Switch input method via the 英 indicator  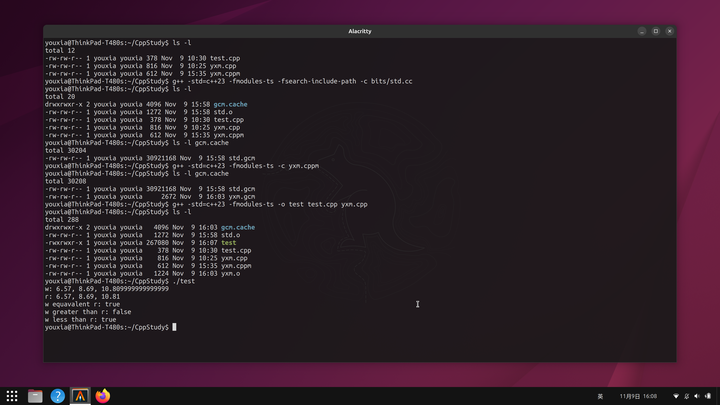click(x=600, y=396)
